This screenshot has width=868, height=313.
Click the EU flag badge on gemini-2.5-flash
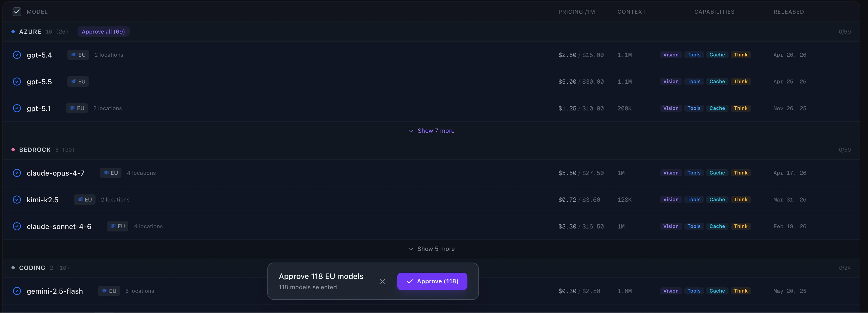point(109,291)
